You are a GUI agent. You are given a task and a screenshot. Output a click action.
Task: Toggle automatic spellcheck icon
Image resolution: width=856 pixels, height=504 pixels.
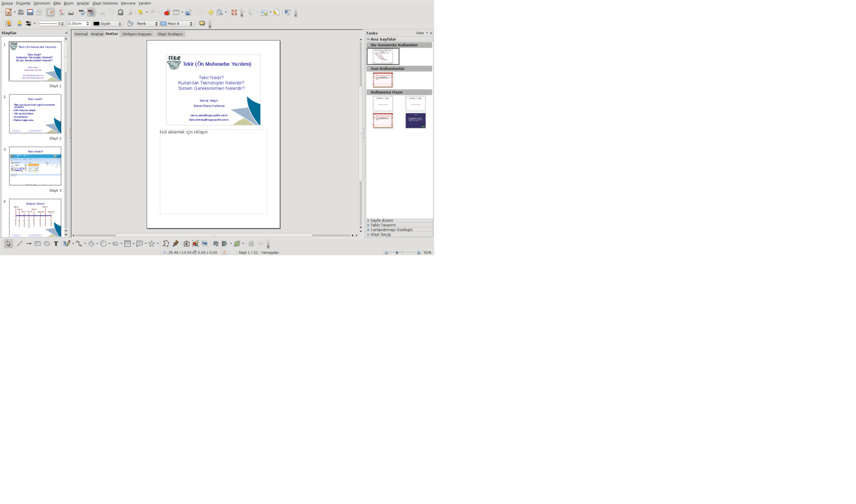coord(91,12)
